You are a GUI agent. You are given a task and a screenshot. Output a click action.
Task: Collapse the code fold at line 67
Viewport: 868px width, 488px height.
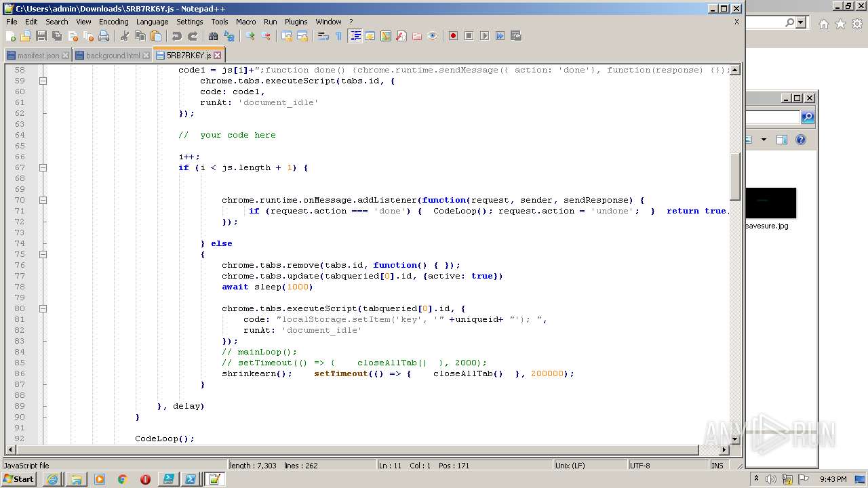43,167
